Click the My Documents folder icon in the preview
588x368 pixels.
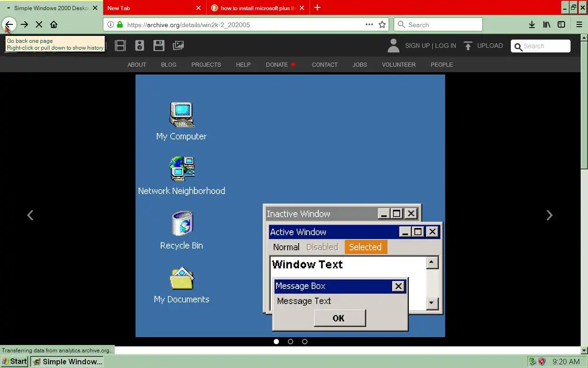coord(182,278)
